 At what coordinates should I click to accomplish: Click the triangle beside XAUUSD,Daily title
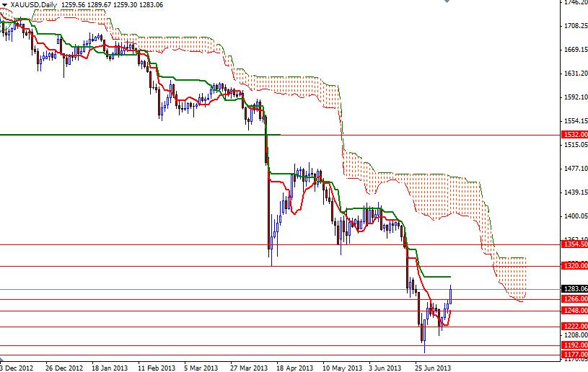pos(4,5)
